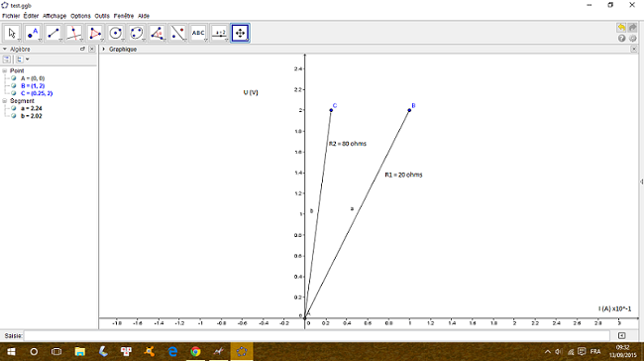Expand the Graphique style bar arrow
The image size is (644, 361).
pyautogui.click(x=103, y=49)
